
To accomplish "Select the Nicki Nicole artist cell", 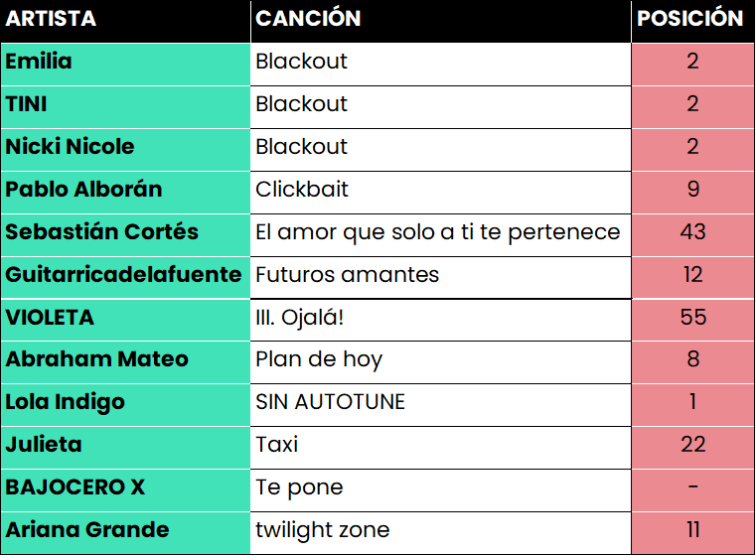I will point(125,150).
